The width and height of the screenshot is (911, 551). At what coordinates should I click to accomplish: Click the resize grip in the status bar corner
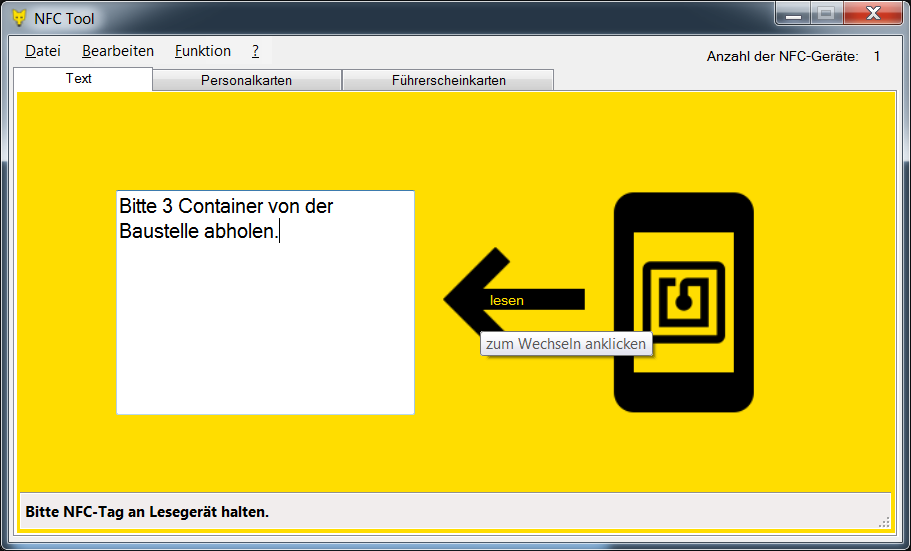pos(883,521)
